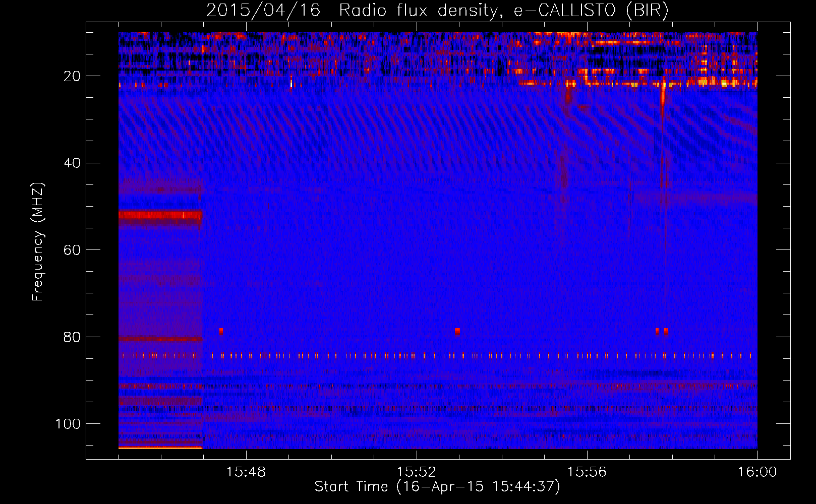Click the '15:52' time tick label
This screenshot has height=504, width=816.
click(416, 472)
